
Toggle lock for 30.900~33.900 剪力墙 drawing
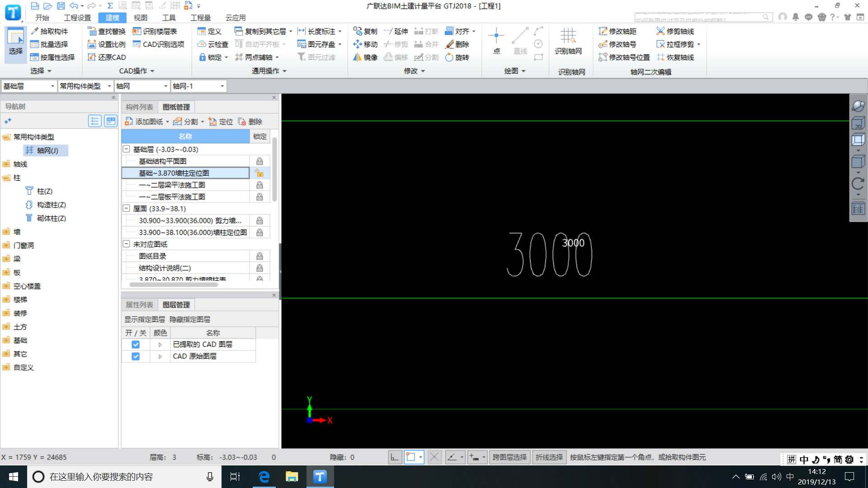tap(259, 221)
